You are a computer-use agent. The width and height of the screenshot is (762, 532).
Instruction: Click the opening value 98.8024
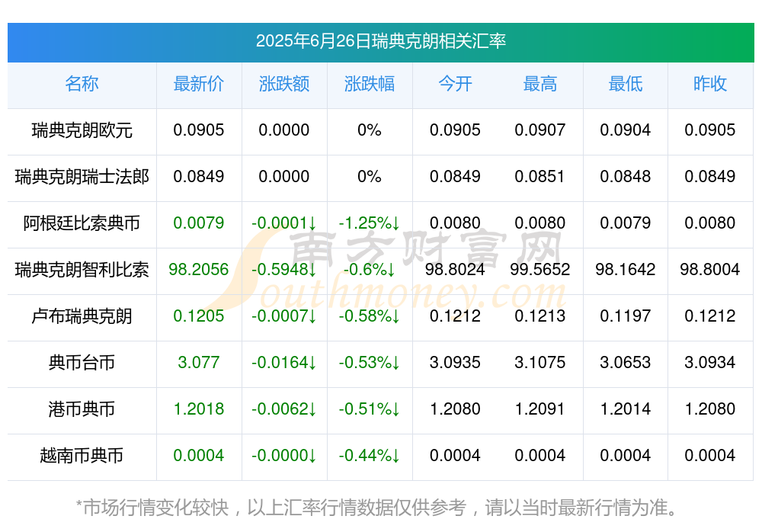tap(455, 269)
